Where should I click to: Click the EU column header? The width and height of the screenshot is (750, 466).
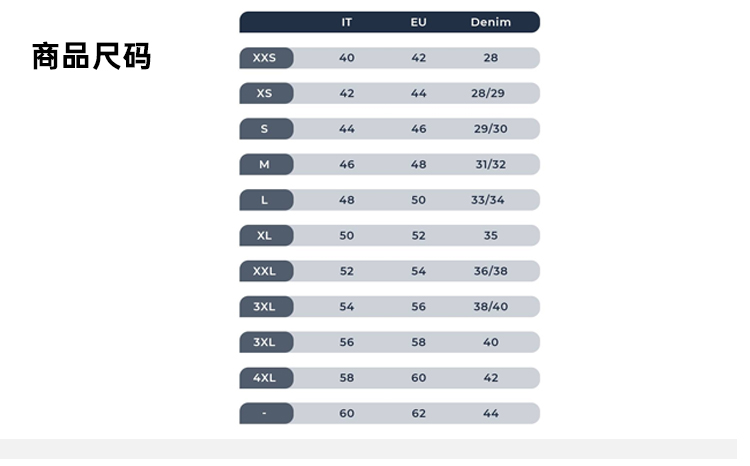tap(418, 22)
